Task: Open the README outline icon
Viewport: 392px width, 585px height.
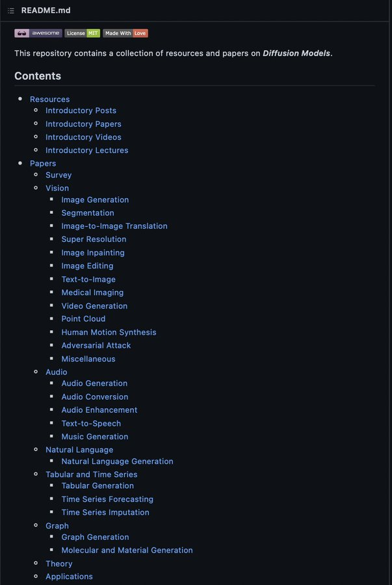Action: click(11, 10)
